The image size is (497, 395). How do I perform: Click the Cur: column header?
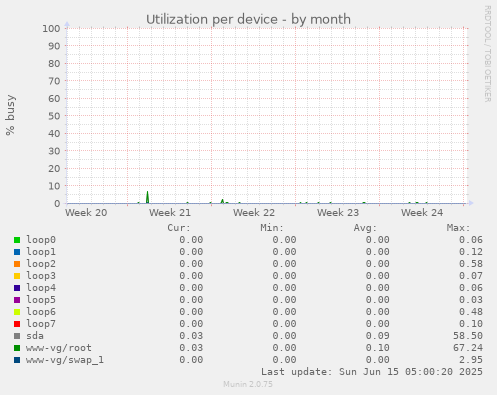click(179, 228)
